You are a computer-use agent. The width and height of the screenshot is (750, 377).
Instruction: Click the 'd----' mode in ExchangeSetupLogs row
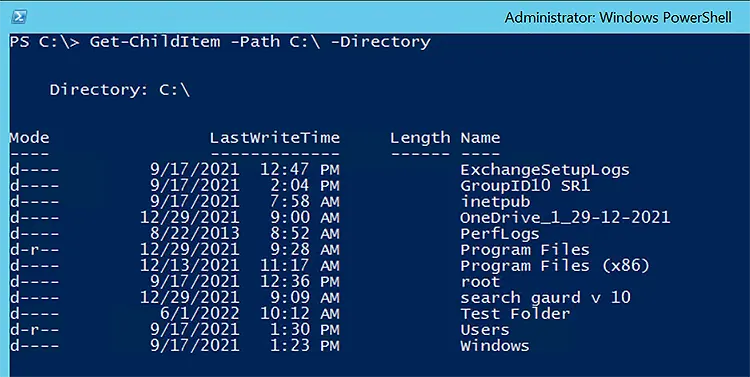34,170
